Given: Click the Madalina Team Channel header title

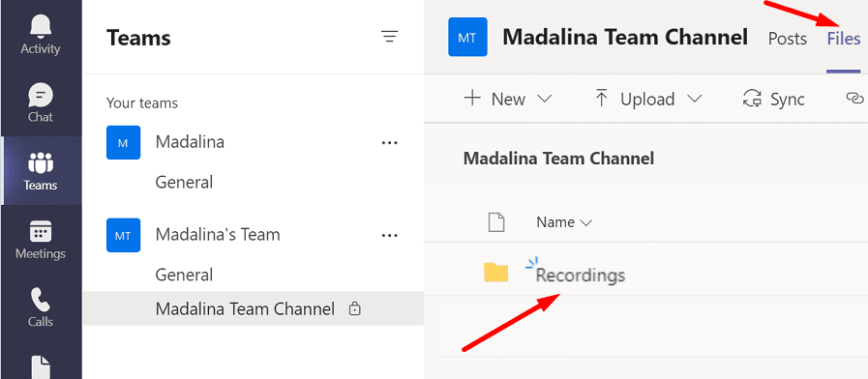Looking at the screenshot, I should pos(625,37).
